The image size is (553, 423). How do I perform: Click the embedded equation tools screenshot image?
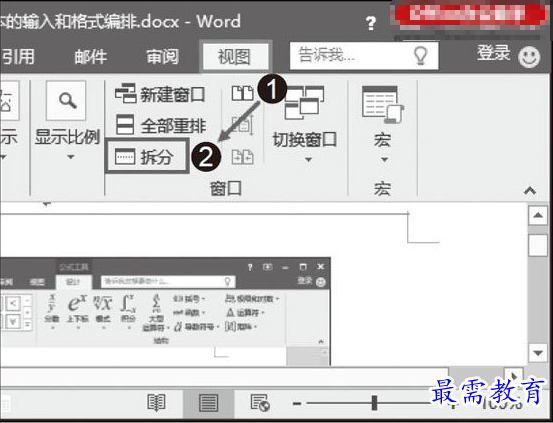pyautogui.click(x=165, y=312)
